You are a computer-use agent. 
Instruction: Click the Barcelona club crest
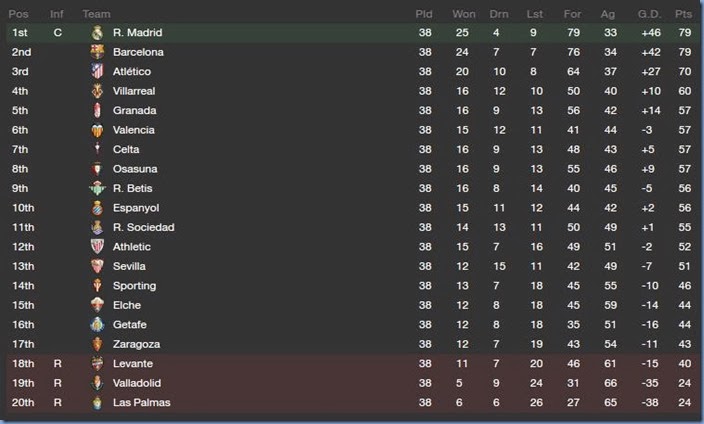coord(97,52)
